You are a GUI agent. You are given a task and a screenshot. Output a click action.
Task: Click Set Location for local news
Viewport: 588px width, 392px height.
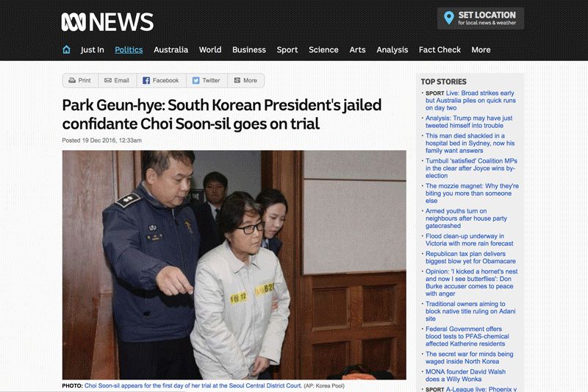[x=481, y=18]
